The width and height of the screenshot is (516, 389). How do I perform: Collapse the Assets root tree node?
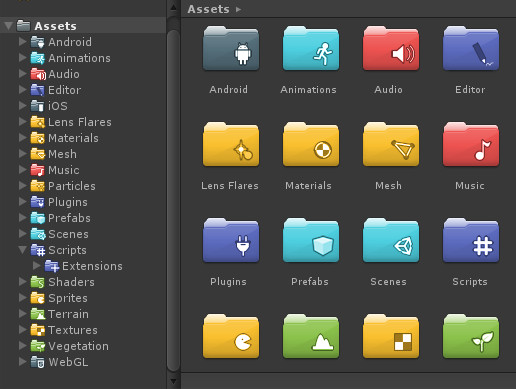pos(8,26)
